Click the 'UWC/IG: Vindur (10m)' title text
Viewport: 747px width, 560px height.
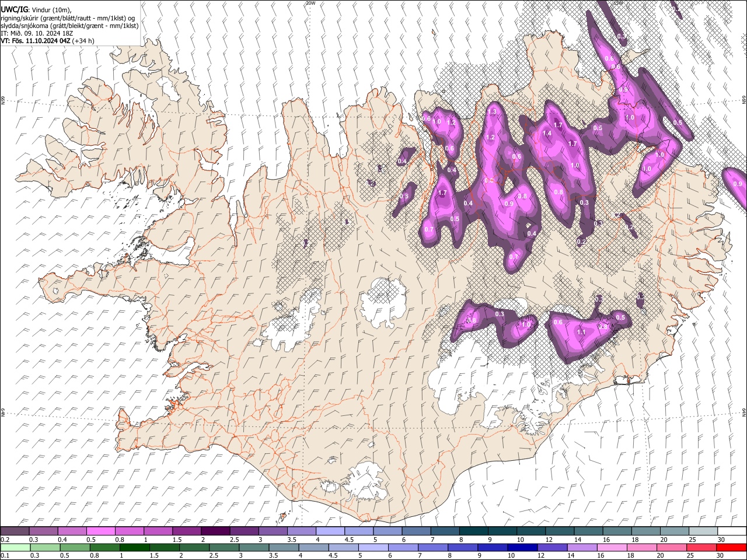pyautogui.click(x=36, y=9)
